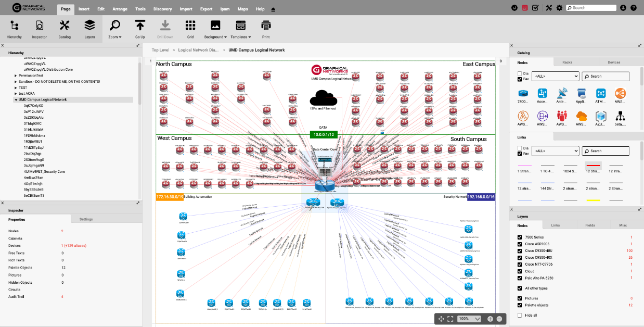The width and height of the screenshot is (644, 327).
Task: Expand the PermissionTest tree node
Action: tap(16, 76)
